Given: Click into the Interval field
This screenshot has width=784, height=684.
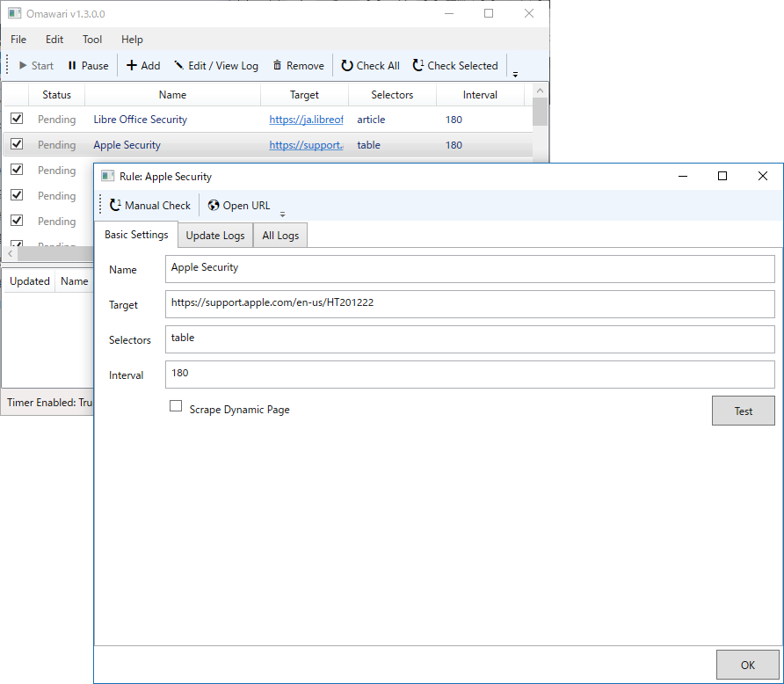Looking at the screenshot, I should [x=470, y=374].
